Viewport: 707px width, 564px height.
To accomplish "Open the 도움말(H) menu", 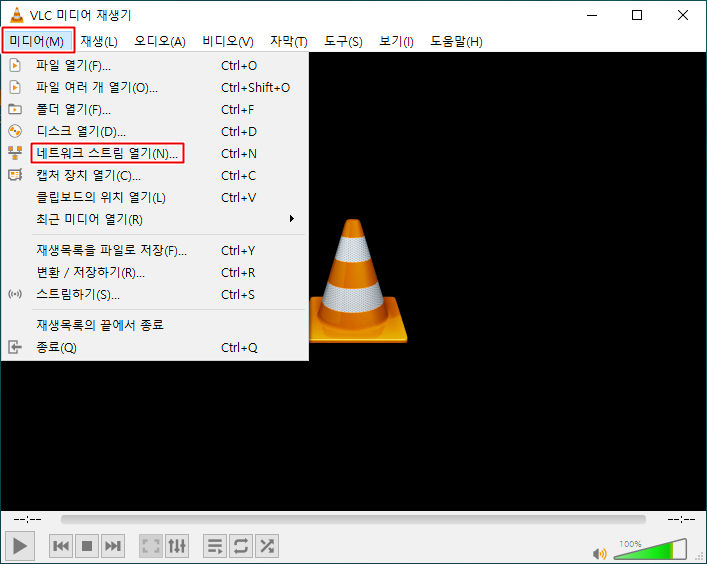I will pyautogui.click(x=456, y=41).
